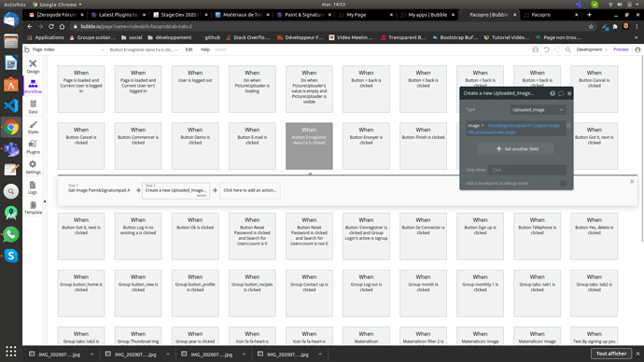Open the user account icon in editor
This screenshot has width=644, height=362.
coord(637,49)
